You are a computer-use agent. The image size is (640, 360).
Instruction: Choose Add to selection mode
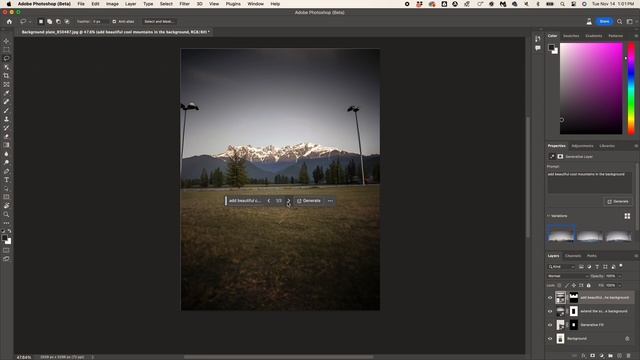[x=49, y=21]
